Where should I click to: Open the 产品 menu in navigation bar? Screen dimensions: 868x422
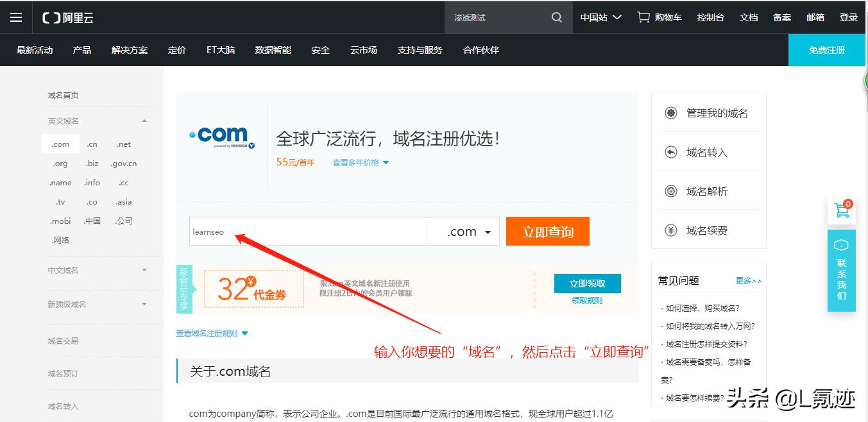coord(81,49)
